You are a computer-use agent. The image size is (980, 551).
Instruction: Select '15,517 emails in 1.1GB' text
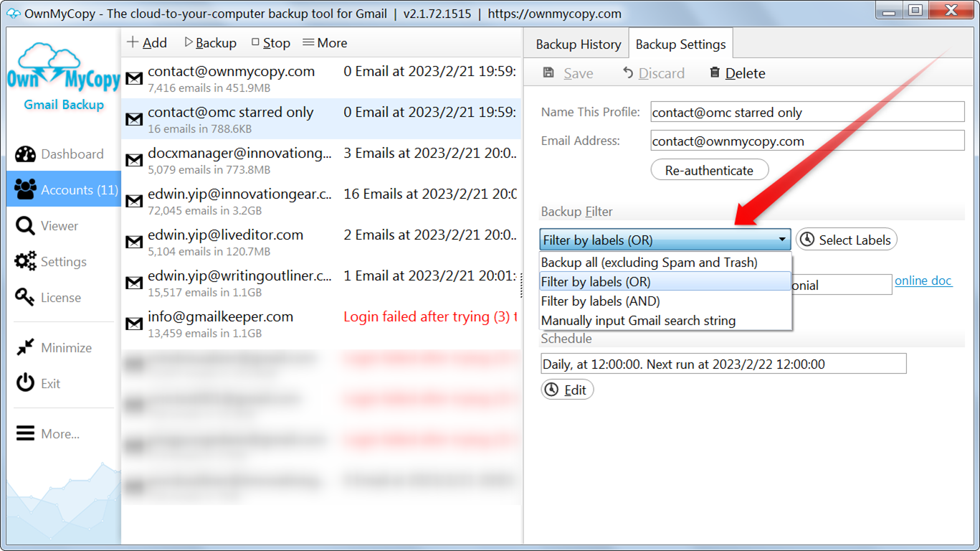[205, 292]
